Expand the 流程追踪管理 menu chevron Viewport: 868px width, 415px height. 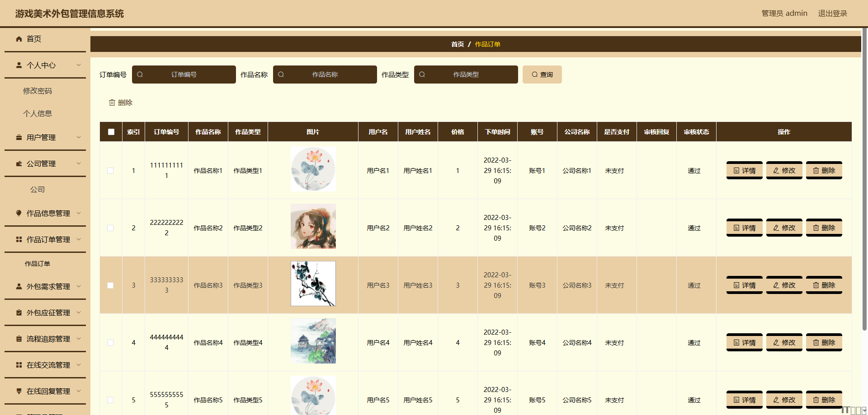point(79,339)
